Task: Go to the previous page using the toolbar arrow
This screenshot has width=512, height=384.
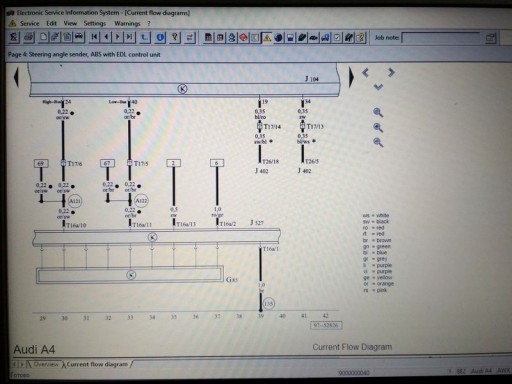Action: [x=106, y=37]
